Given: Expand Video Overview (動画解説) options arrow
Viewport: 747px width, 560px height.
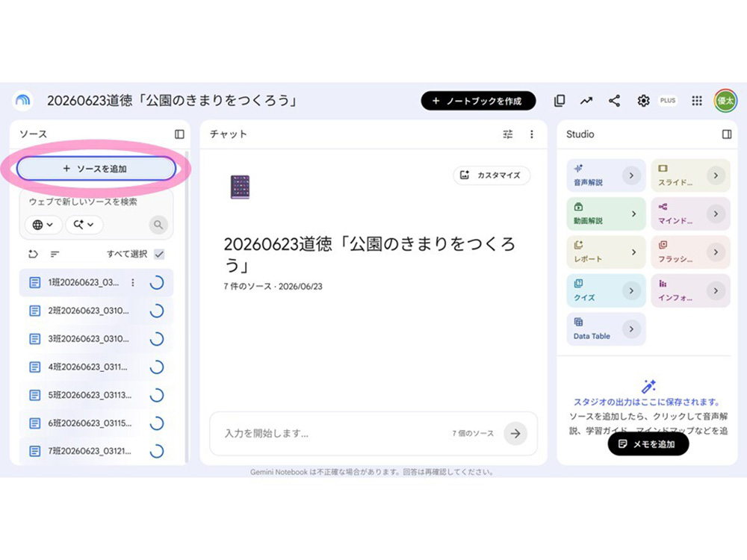Looking at the screenshot, I should tap(633, 214).
